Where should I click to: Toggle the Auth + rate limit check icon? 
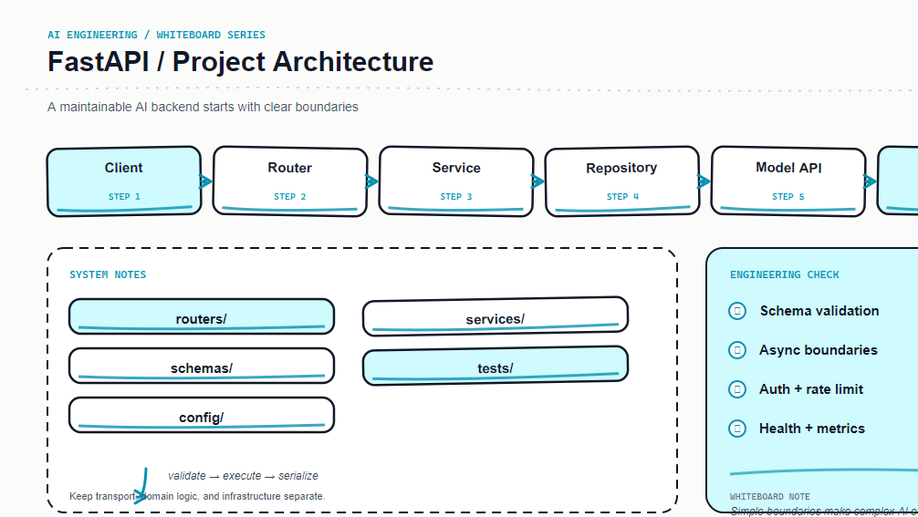[x=737, y=389]
